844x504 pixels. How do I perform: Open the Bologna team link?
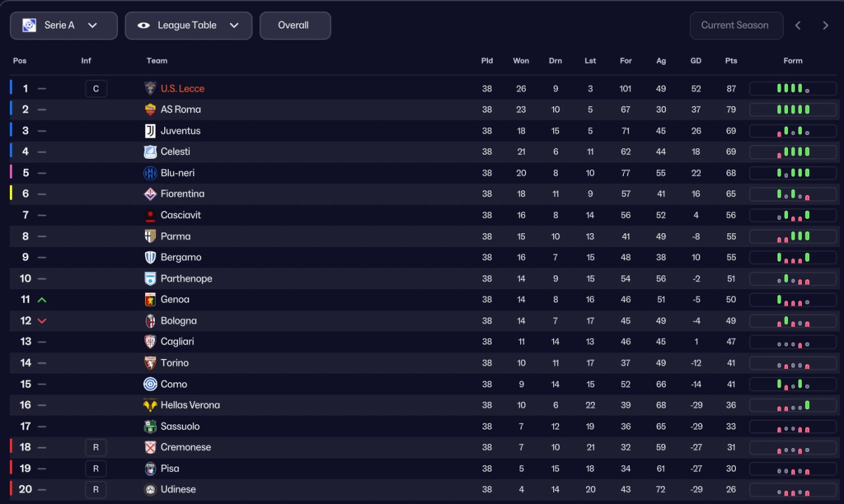(179, 321)
